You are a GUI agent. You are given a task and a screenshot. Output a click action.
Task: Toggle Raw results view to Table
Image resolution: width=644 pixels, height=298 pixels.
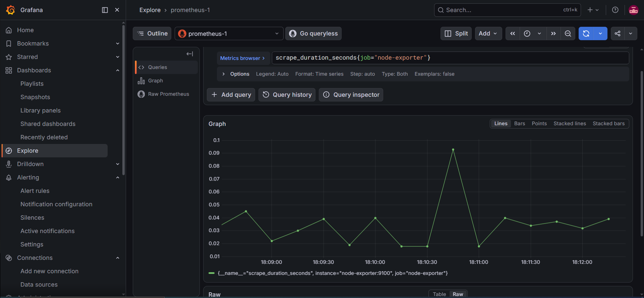pos(439,294)
